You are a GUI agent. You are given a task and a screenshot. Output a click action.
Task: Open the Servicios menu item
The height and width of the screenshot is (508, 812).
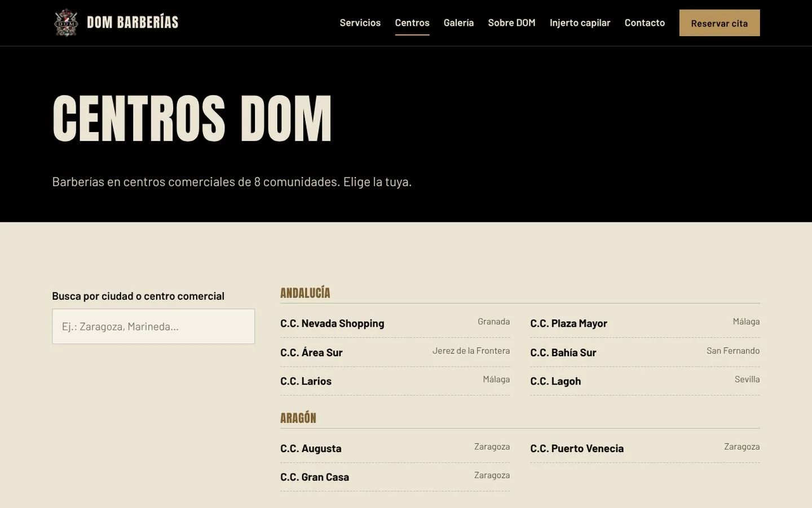click(x=360, y=23)
